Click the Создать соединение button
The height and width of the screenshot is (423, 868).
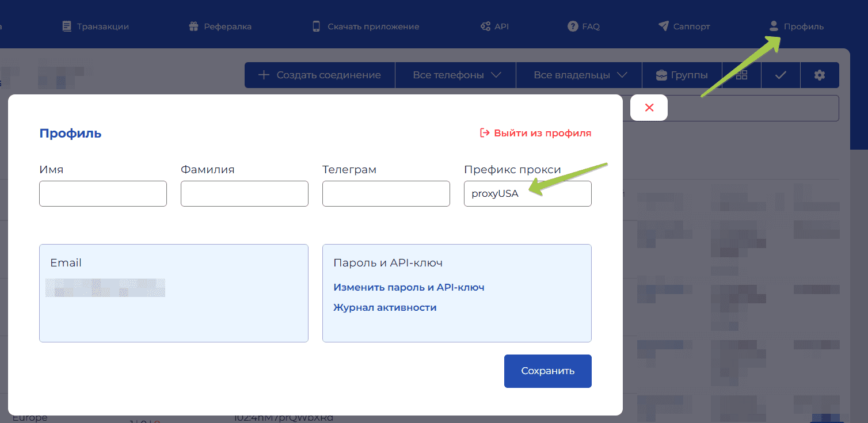pos(320,75)
